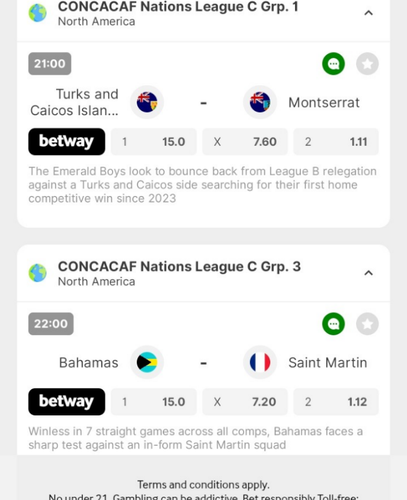
Task: Select draw odds 7.20 for Bahamas match
Action: tap(245, 402)
